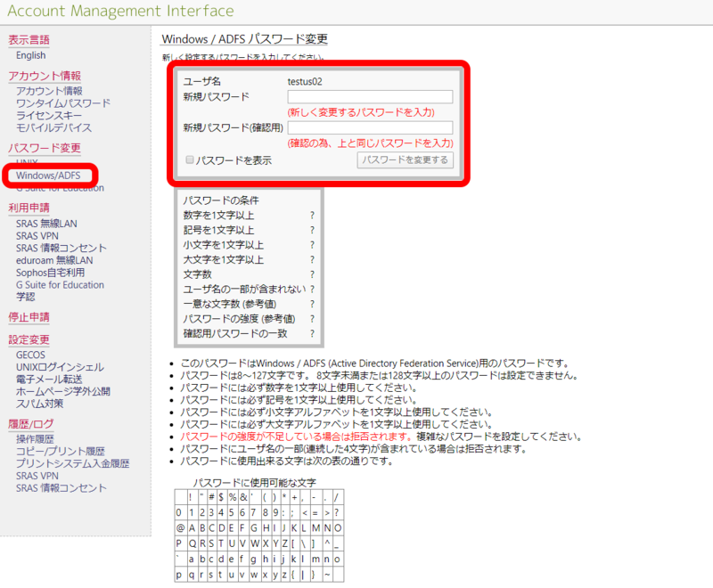Open UNIXログインシェル settings link
This screenshot has width=713, height=588.
(x=60, y=367)
